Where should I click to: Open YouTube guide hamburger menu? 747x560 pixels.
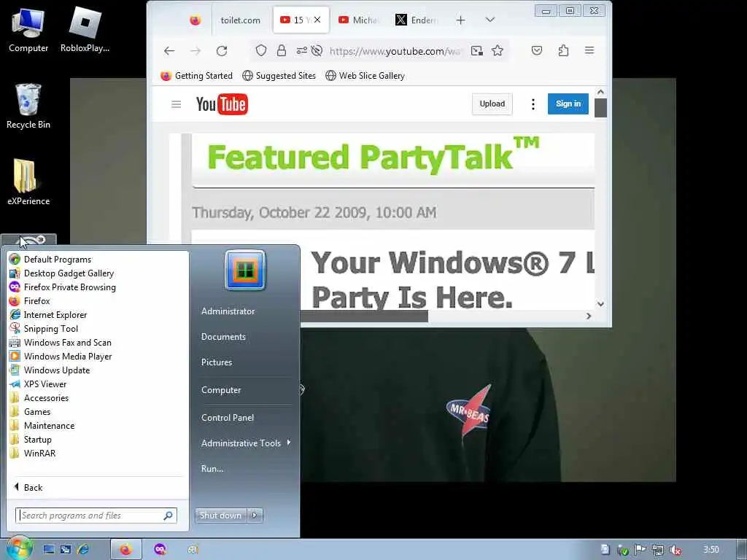(177, 104)
